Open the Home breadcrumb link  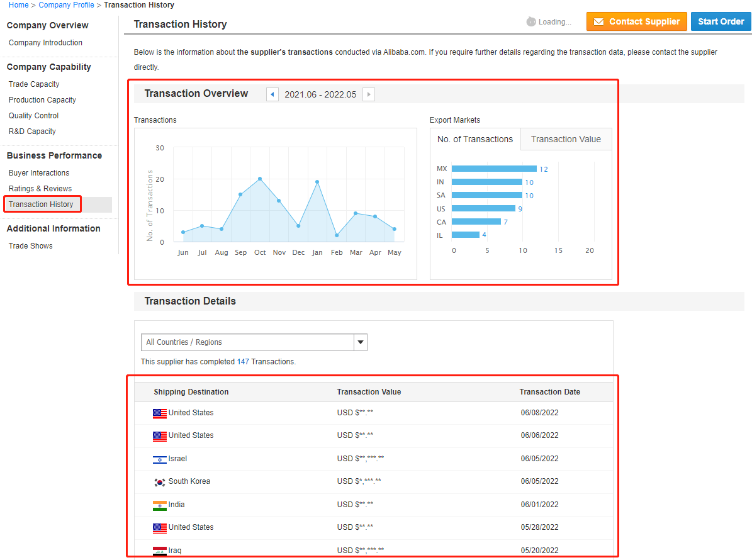tap(18, 5)
